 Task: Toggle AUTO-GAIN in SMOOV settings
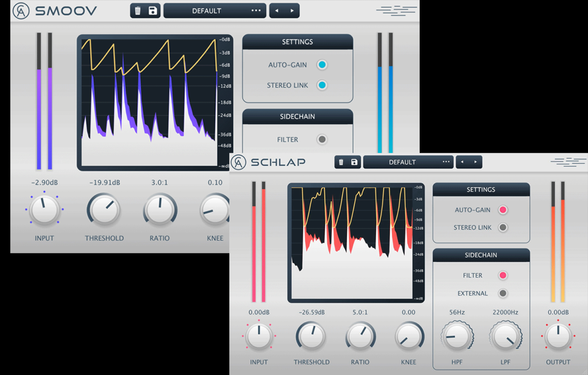[322, 65]
